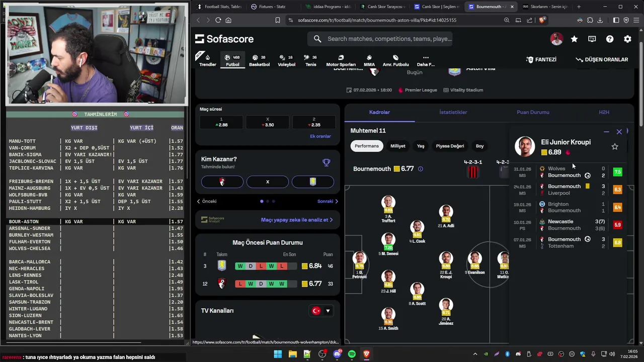Image resolution: width=644 pixels, height=362 pixels.
Task: Favorite Eli Junior Kroupi with star
Action: click(x=615, y=146)
